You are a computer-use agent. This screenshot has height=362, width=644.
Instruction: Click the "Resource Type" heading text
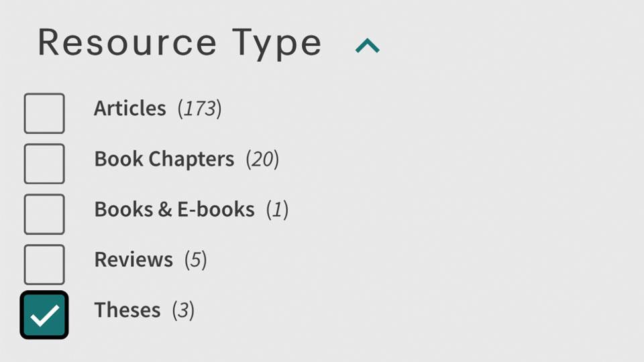180,43
